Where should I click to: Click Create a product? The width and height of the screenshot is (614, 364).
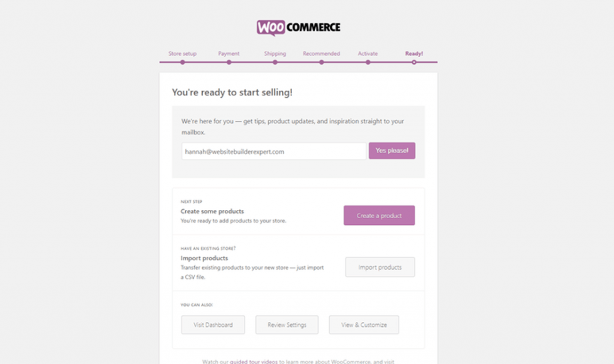(x=379, y=215)
